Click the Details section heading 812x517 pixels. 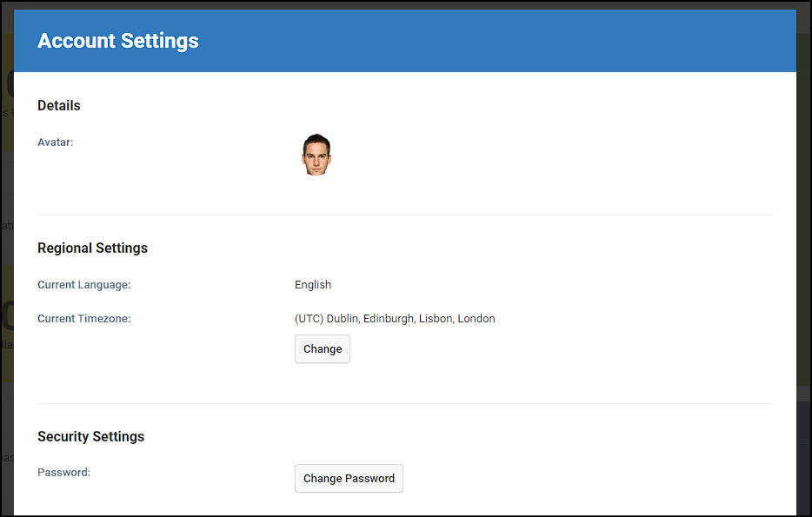[59, 106]
